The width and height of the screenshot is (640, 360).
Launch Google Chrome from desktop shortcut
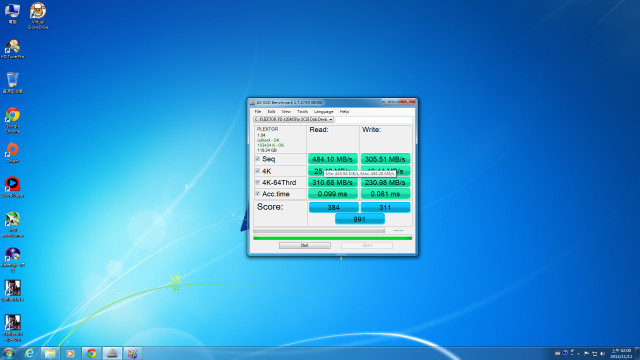(13, 120)
